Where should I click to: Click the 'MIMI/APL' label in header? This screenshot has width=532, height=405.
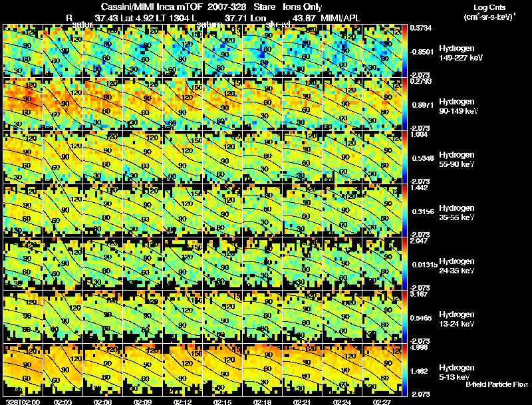[x=340, y=19]
